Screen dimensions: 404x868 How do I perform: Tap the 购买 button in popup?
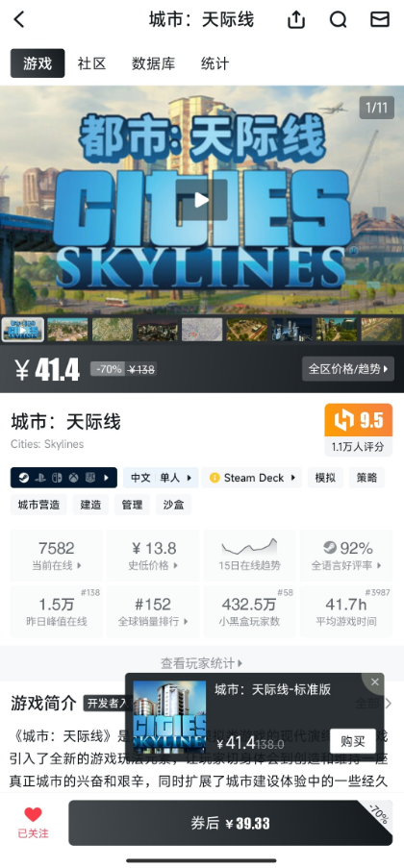pyautogui.click(x=352, y=741)
